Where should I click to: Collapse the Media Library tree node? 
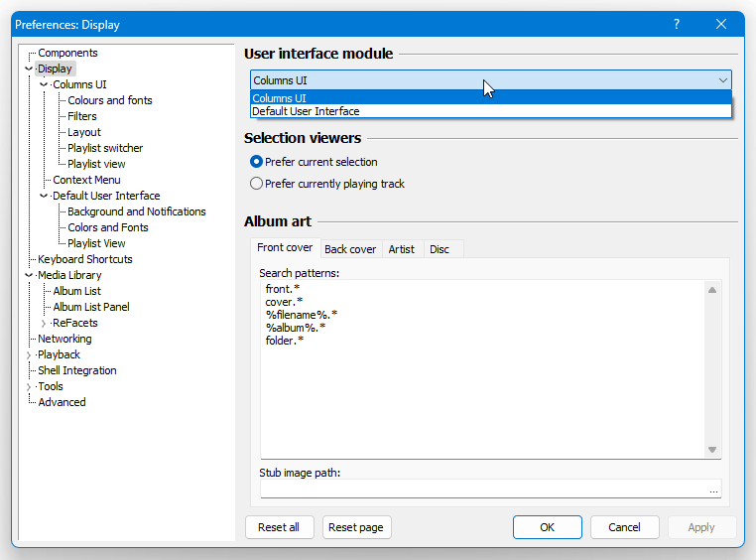pos(29,275)
